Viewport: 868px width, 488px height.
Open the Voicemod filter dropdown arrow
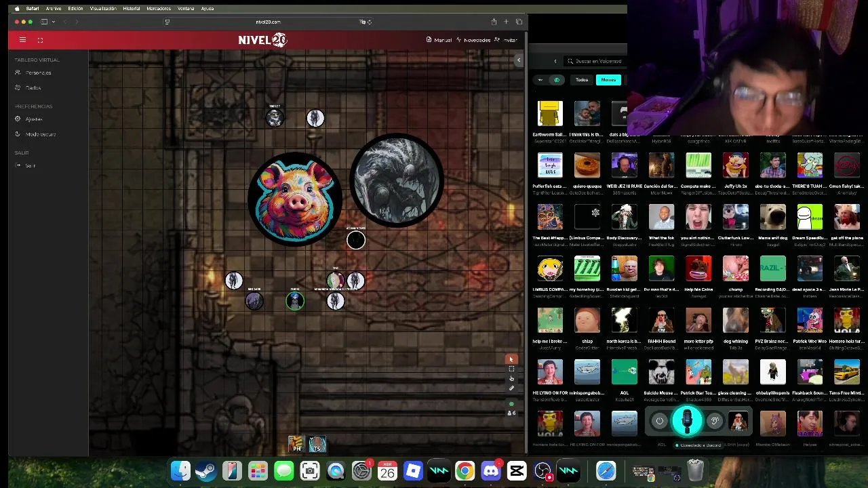coord(540,80)
